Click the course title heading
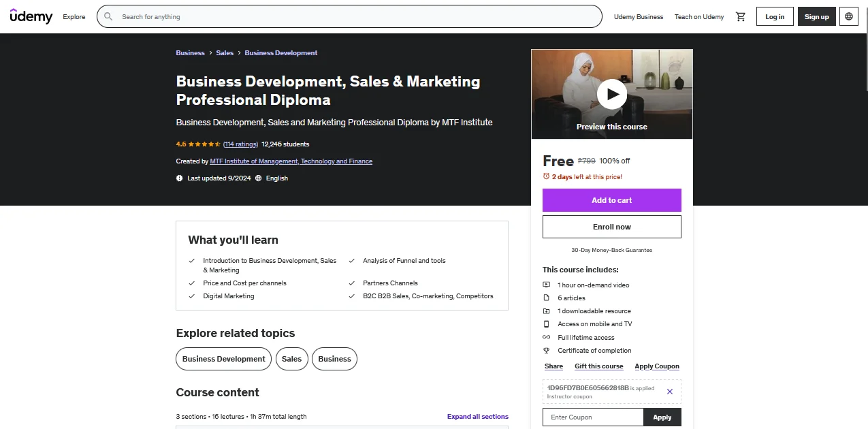 328,91
